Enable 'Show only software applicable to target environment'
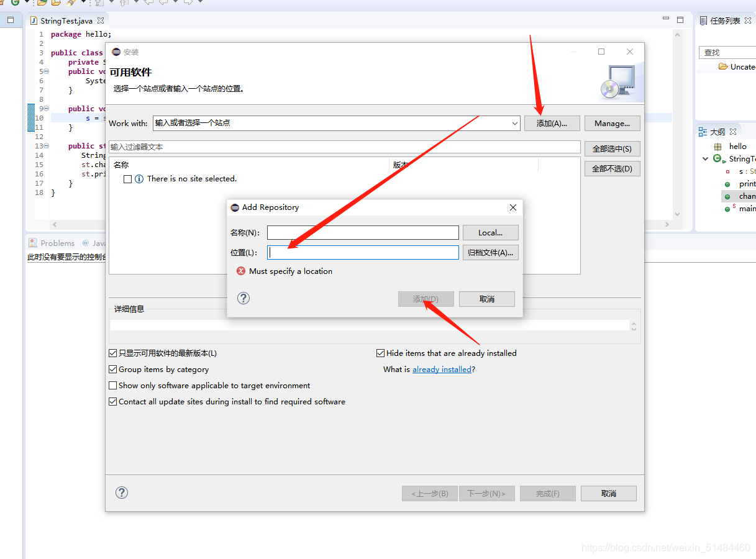756x559 pixels. coord(113,386)
